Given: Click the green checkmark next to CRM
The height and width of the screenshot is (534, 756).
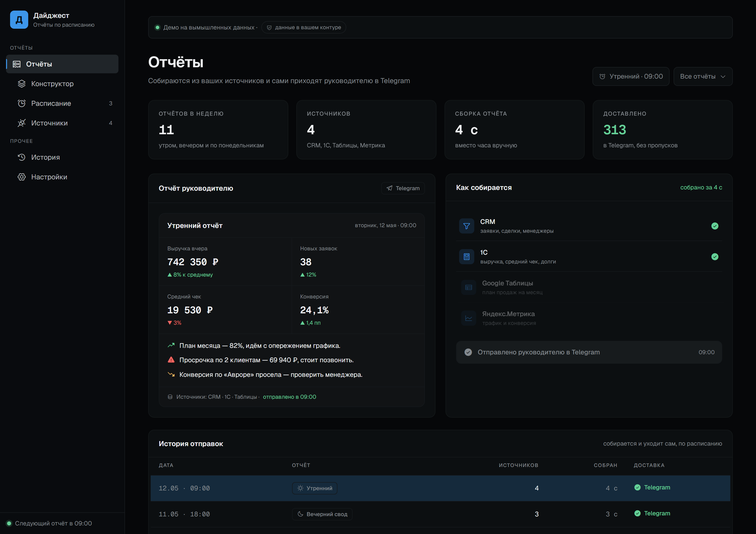Looking at the screenshot, I should [x=715, y=226].
